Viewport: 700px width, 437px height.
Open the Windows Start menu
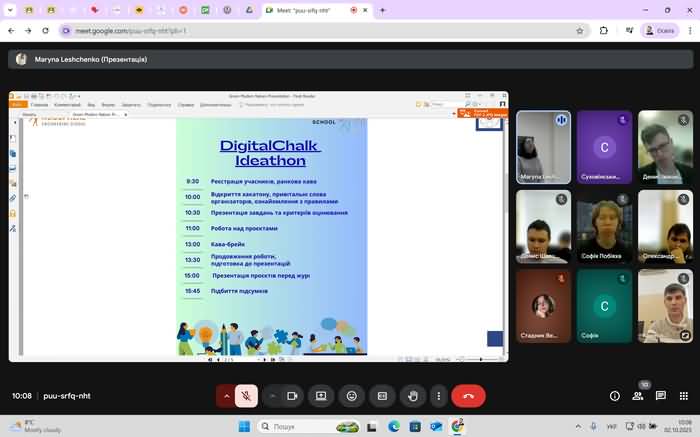242,426
